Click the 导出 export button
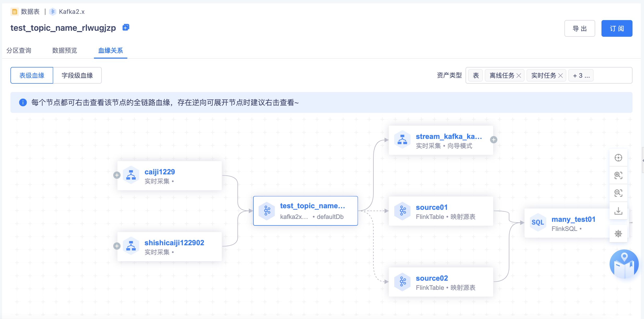 [x=580, y=28]
